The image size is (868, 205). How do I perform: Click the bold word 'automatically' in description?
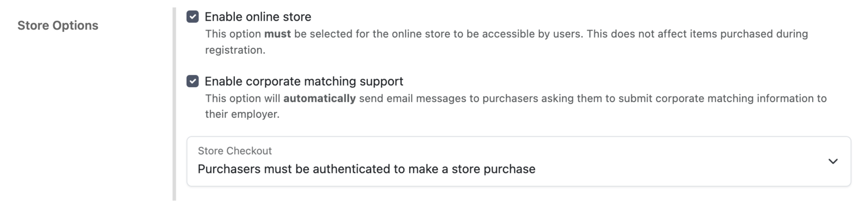[x=320, y=99]
